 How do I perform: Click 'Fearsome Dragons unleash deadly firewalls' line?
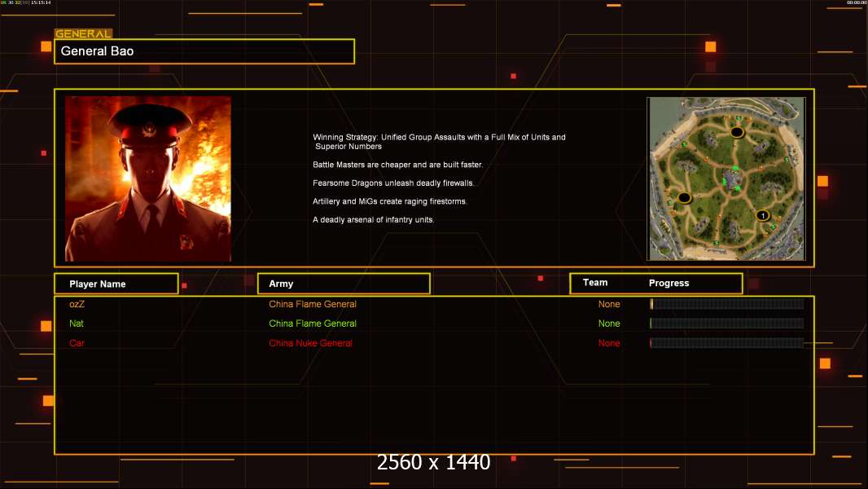(x=393, y=183)
